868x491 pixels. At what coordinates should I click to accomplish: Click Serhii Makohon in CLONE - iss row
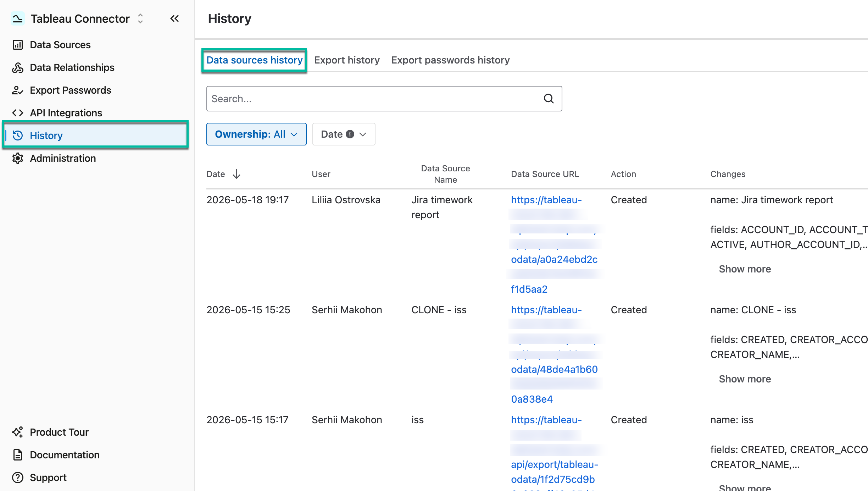tap(347, 310)
